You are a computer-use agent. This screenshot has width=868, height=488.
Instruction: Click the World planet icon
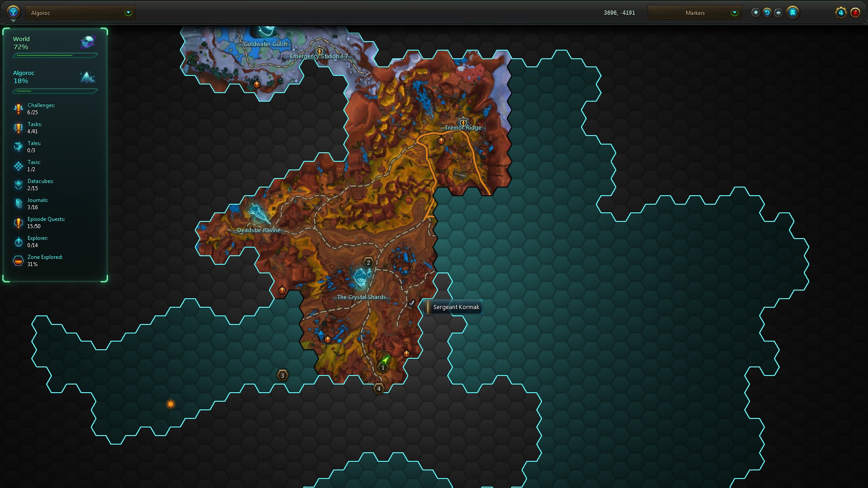click(x=88, y=42)
